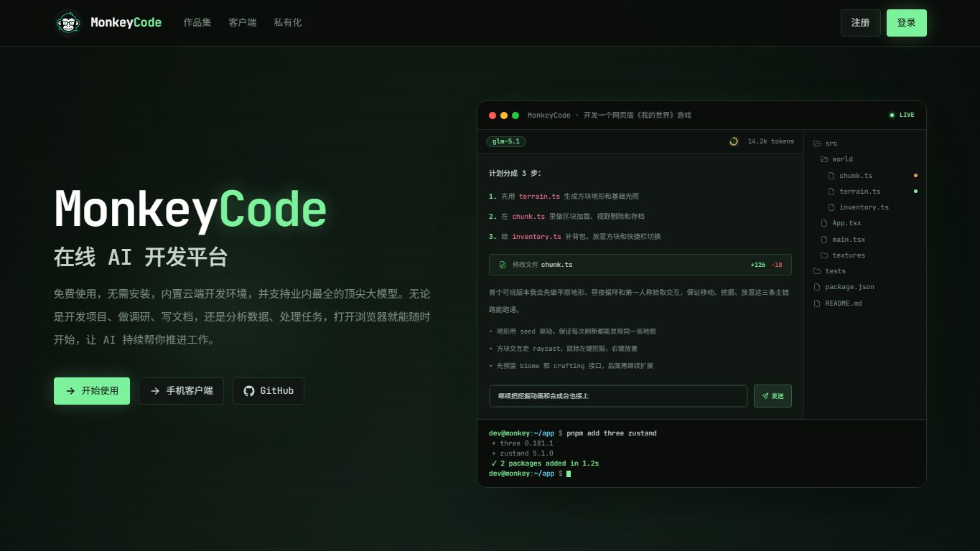
Task: Click terminal line '2 packages added in 1.2s'
Action: [x=545, y=463]
